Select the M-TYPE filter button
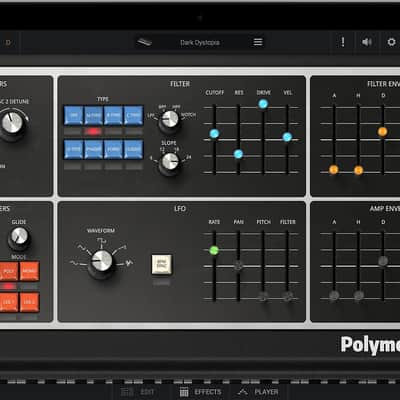This screenshot has width=400, height=400. coord(94,115)
